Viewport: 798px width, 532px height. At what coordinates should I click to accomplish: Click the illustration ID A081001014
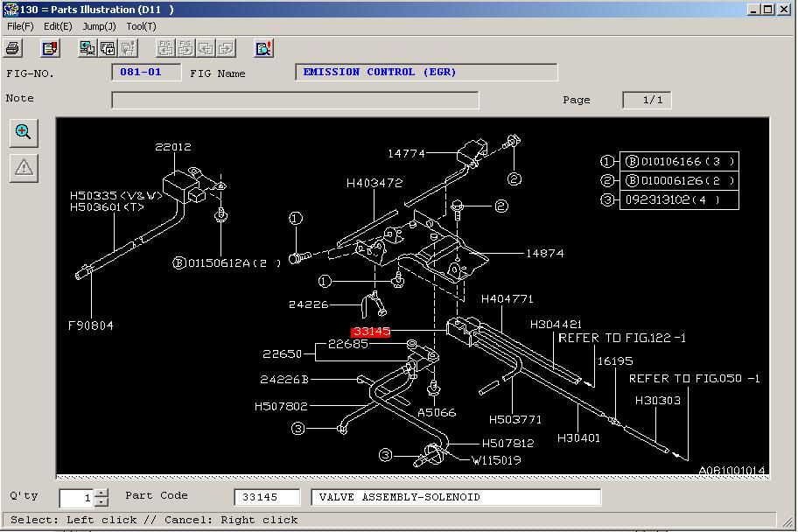[731, 471]
